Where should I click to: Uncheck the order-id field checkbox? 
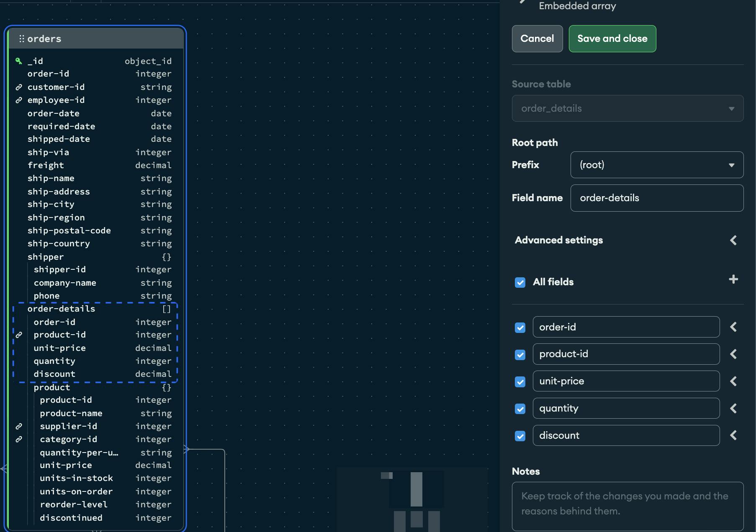pos(520,327)
